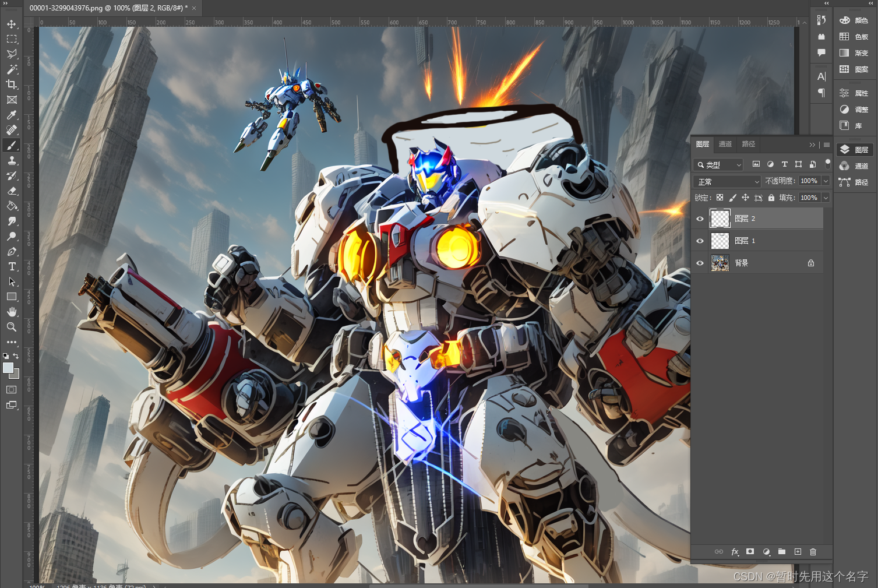Viewport: 878px width, 588px height.
Task: Open the 属性 panel
Action: (x=854, y=93)
